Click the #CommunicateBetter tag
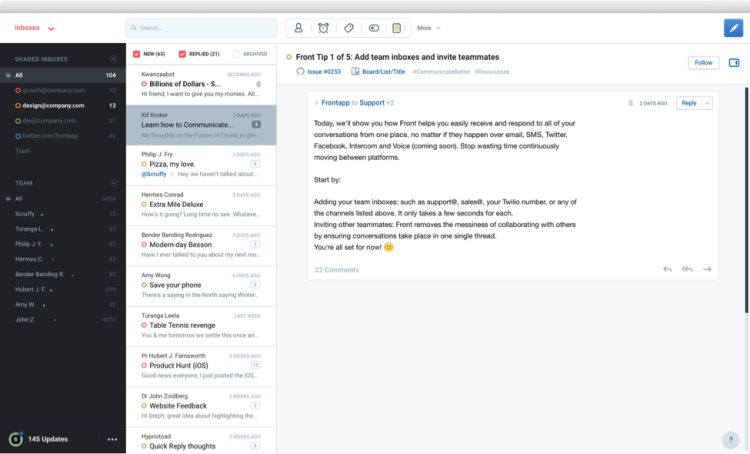The image size is (750, 454). click(x=441, y=71)
